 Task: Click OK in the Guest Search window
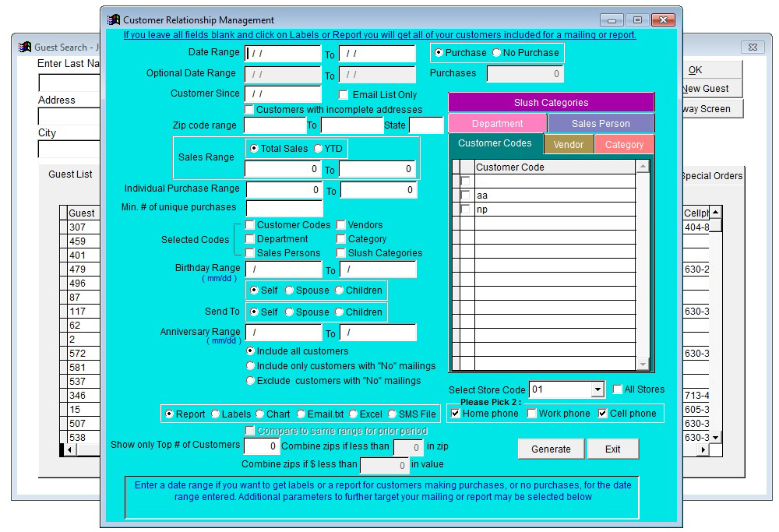712,70
